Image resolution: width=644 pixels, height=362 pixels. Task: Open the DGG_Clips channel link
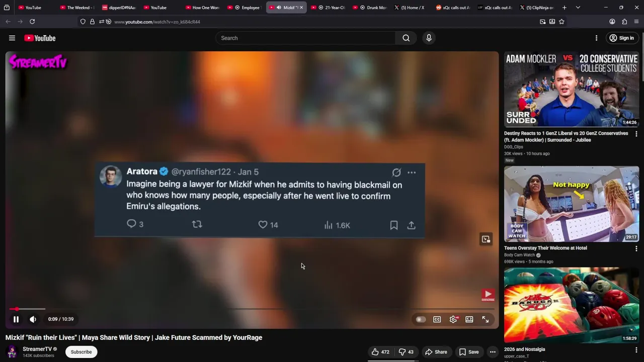514,147
